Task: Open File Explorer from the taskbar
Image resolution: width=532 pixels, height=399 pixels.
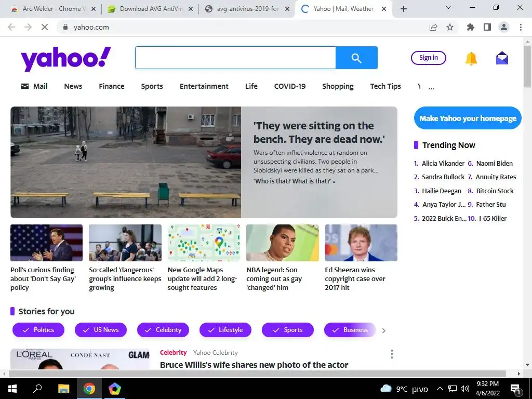Action: (63, 389)
